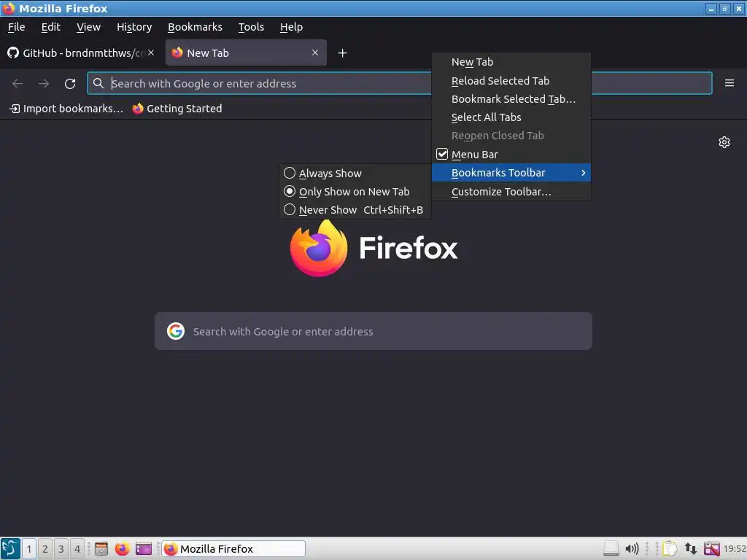This screenshot has height=560, width=747.
Task: Choose Select All Tabs
Action: point(511,117)
